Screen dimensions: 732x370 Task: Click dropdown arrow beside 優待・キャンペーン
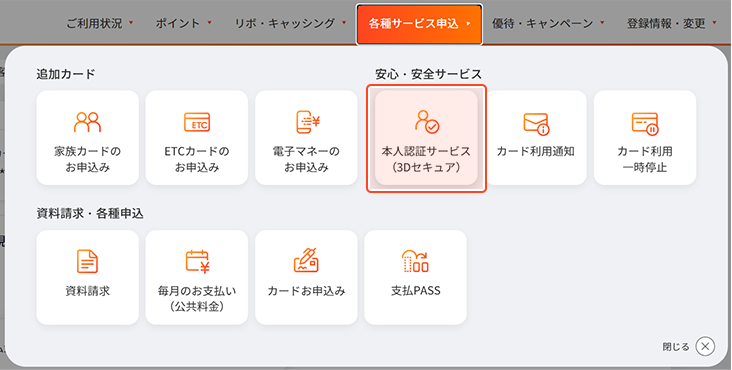point(602,22)
